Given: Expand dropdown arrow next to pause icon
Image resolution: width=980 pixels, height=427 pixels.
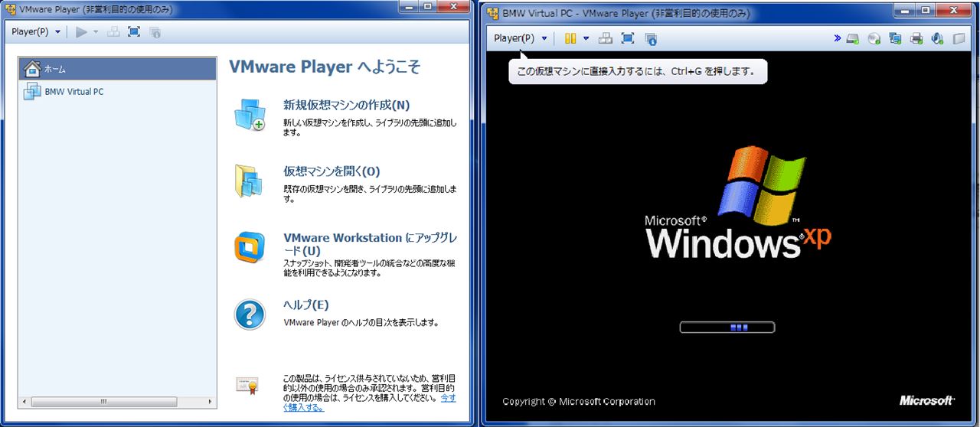Looking at the screenshot, I should tap(586, 38).
